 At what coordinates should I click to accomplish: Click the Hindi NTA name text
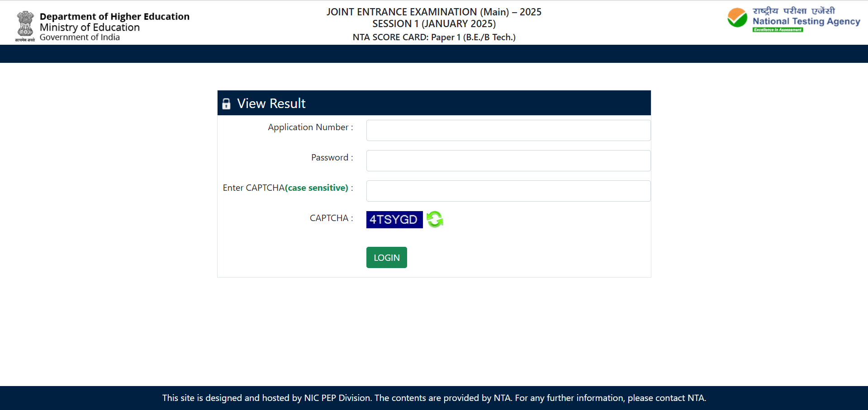click(793, 11)
